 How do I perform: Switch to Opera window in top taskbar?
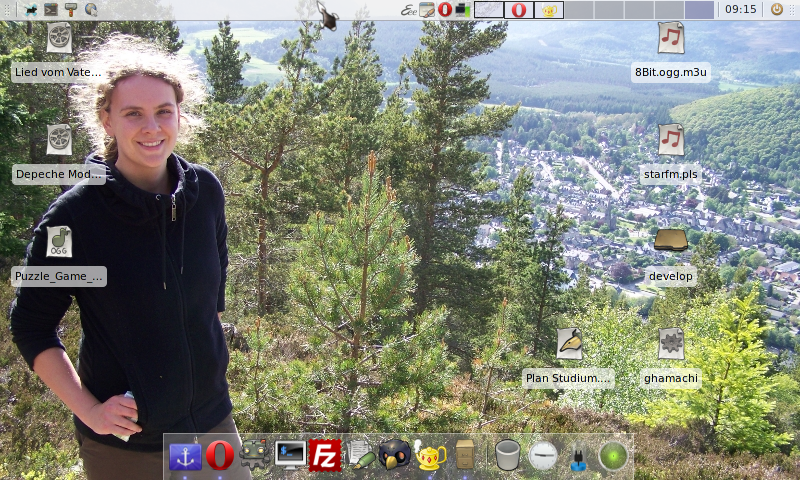[x=519, y=10]
